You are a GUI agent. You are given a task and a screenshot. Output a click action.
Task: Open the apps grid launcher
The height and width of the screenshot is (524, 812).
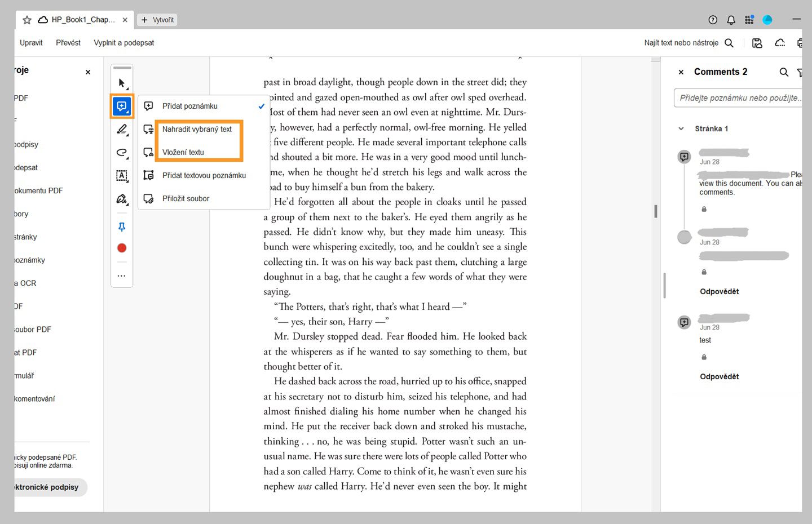coord(749,20)
